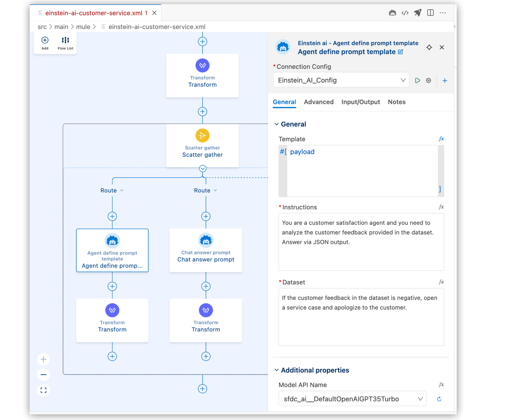The width and height of the screenshot is (517, 420).
Task: Click the locate-on-canvas crosshair icon
Action: [x=429, y=47]
